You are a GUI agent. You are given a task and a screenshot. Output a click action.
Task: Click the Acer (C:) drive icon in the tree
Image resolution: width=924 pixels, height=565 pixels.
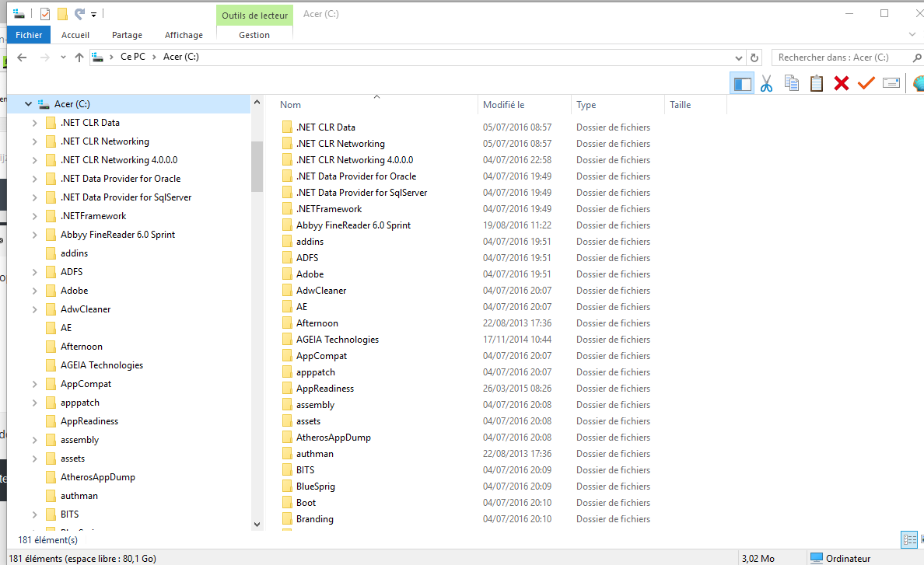point(44,104)
